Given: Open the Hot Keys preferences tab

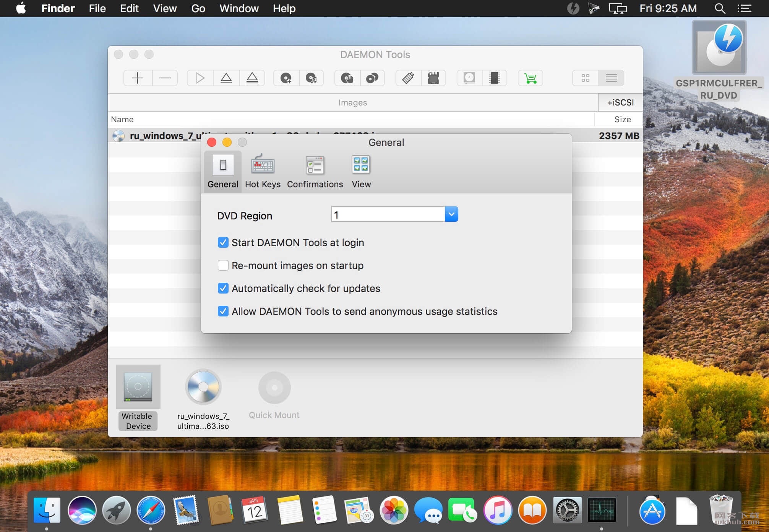Looking at the screenshot, I should point(263,172).
